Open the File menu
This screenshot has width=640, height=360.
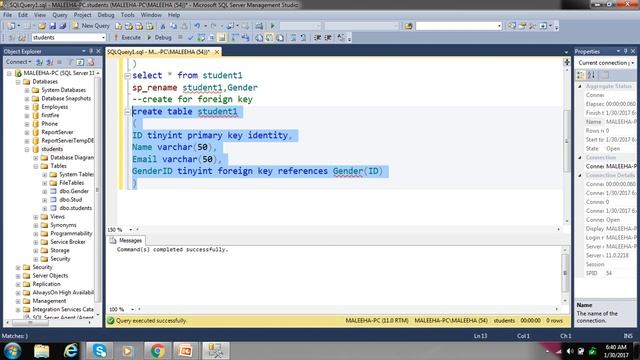tap(7, 15)
